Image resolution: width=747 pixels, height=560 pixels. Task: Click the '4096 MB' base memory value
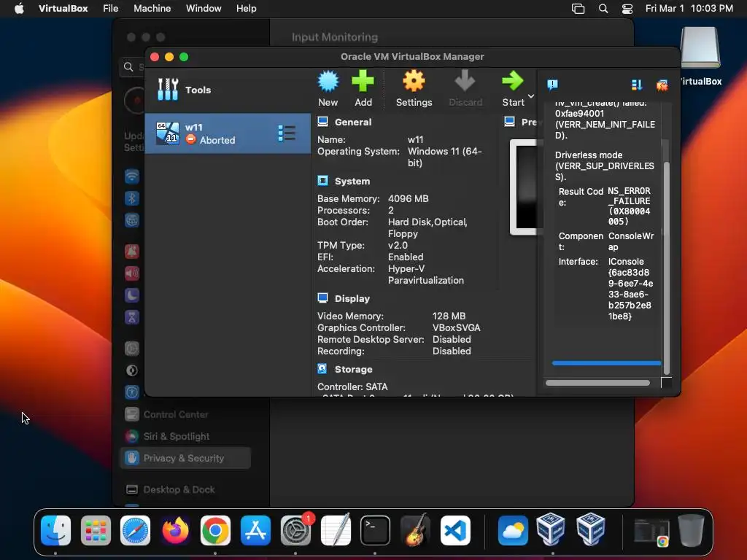click(x=409, y=198)
